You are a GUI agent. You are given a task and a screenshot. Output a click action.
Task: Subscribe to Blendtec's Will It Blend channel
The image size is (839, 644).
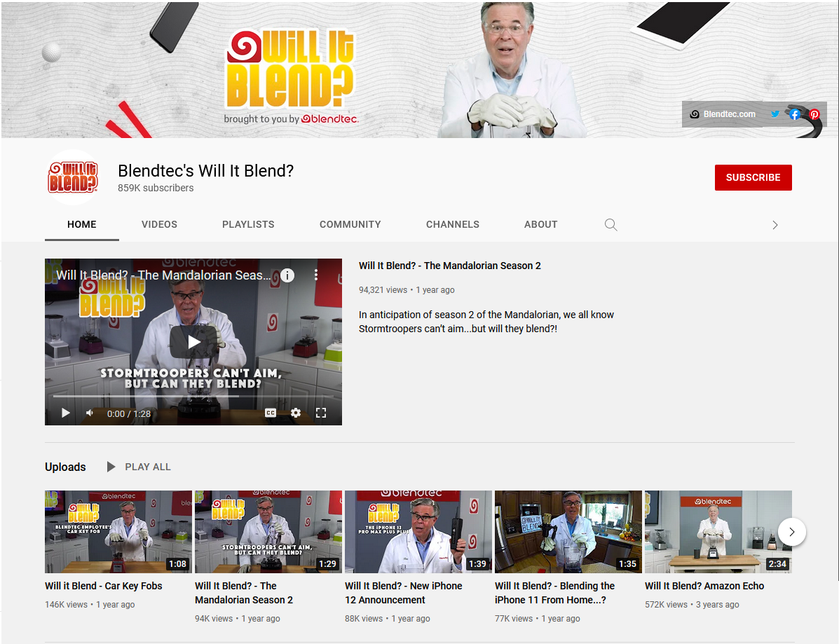[x=753, y=177]
